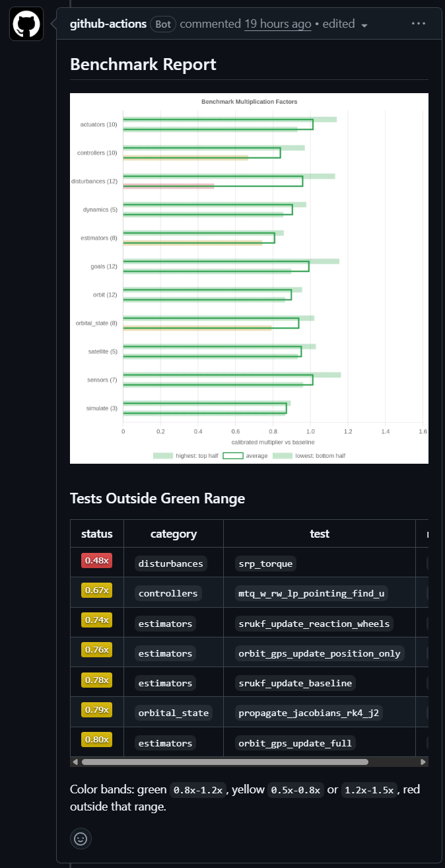Click the 0.80x status badge
The image size is (445, 868).
tap(97, 739)
